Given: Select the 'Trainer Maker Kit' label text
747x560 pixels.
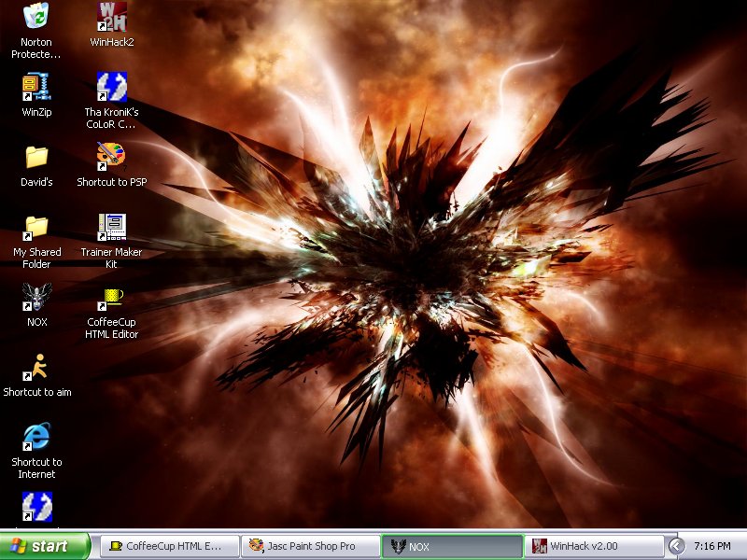Looking at the screenshot, I should tap(111, 258).
